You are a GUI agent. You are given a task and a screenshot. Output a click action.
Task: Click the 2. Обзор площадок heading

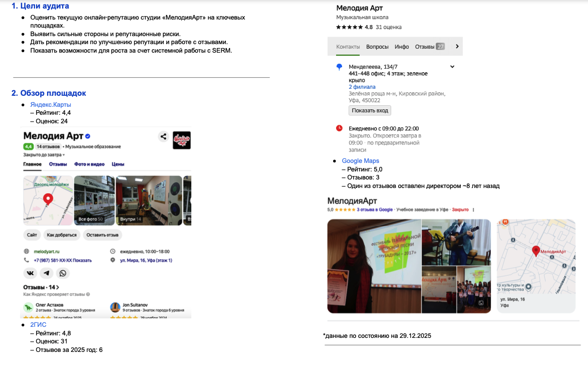(49, 93)
